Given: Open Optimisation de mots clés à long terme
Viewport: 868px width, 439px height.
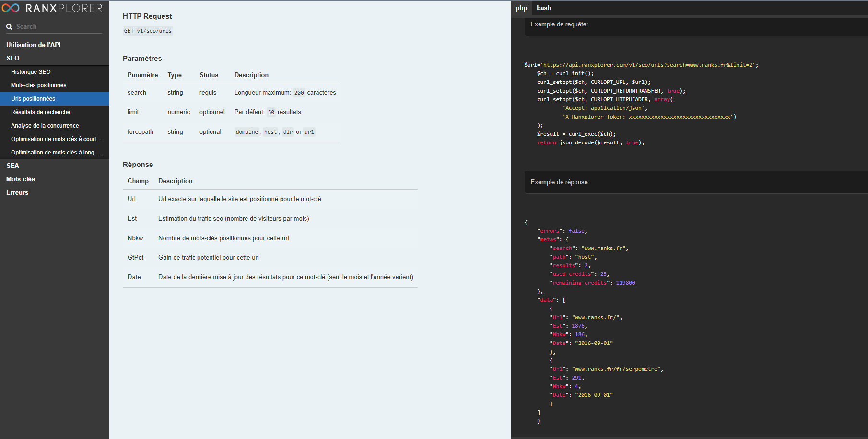Looking at the screenshot, I should click(56, 153).
